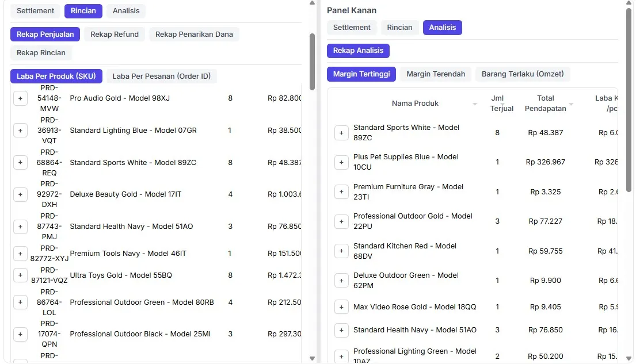Select Barang Terlaku (Omzet) tab
Viewport: 636px width, 364px height.
(523, 74)
